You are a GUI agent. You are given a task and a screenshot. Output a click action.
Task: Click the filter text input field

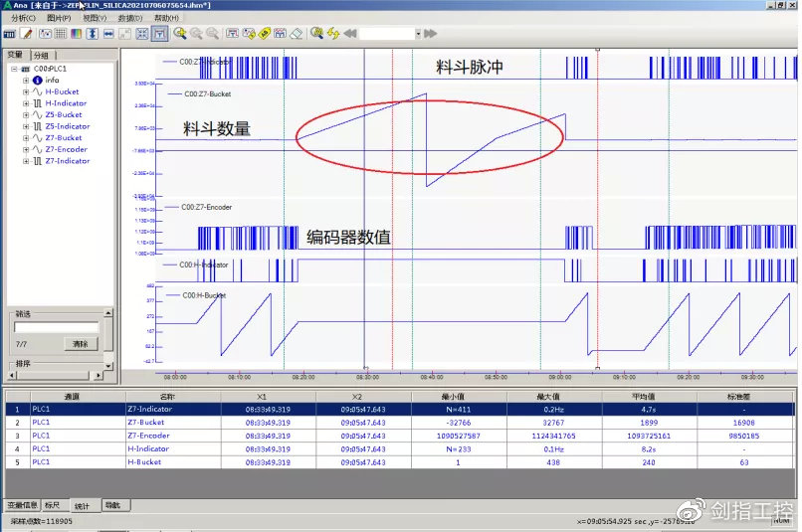(57, 327)
